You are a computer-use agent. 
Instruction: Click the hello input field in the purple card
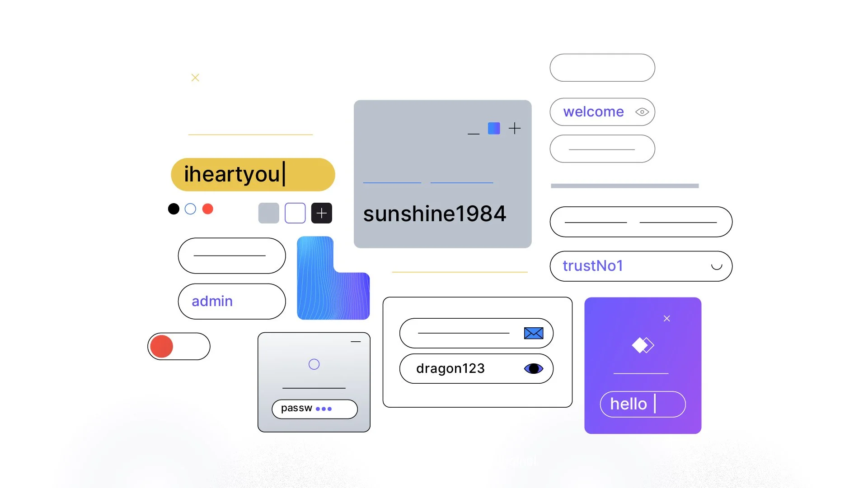[642, 404]
